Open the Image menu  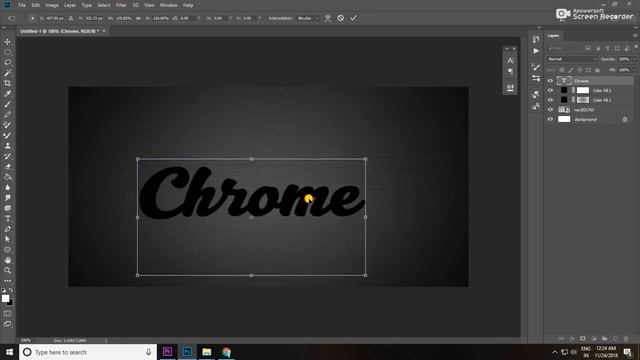tap(52, 5)
